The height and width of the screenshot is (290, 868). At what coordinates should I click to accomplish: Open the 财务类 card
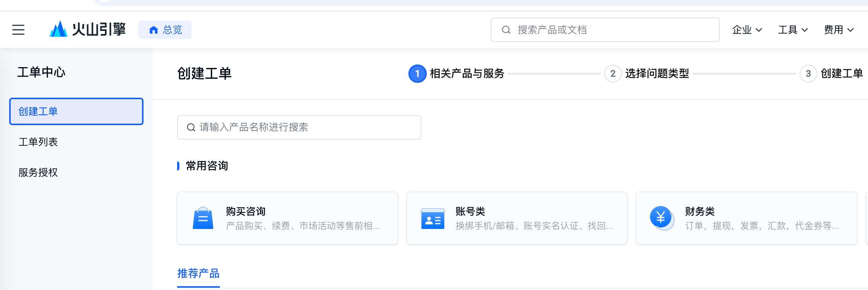click(x=746, y=218)
